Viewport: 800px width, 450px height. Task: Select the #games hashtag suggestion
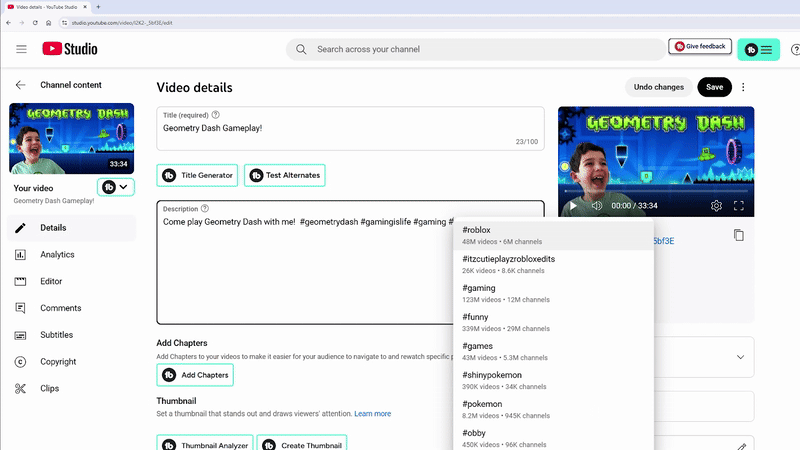tap(553, 352)
